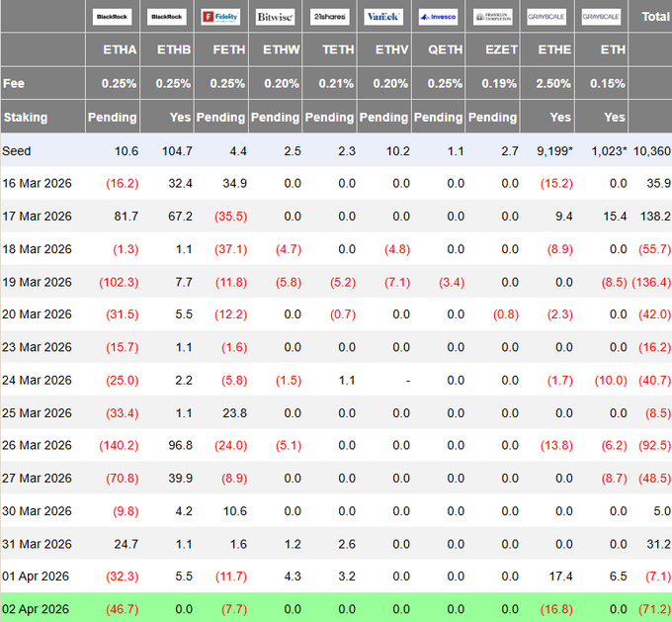Click the Grayscale logo above ETHE

click(546, 17)
